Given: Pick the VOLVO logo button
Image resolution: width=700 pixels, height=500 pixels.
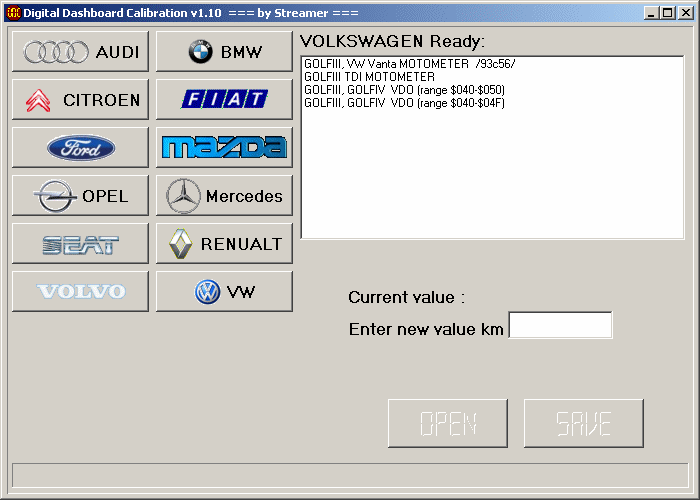Looking at the screenshot, I should [x=80, y=292].
